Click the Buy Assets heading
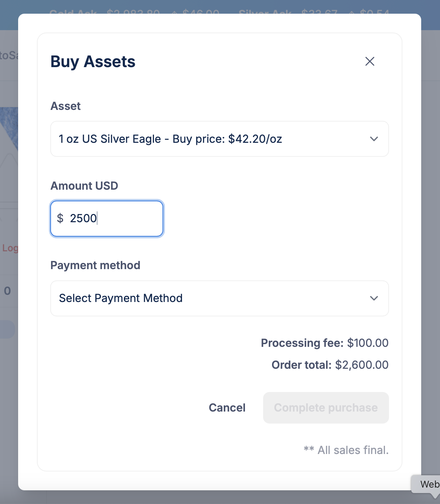 pyautogui.click(x=93, y=62)
